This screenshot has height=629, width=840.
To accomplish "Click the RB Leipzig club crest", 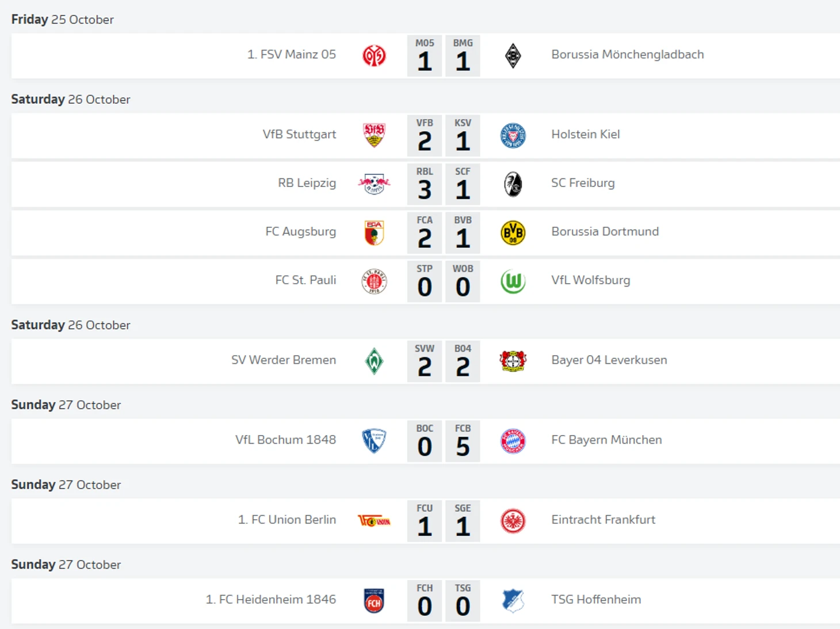I will pos(374,184).
